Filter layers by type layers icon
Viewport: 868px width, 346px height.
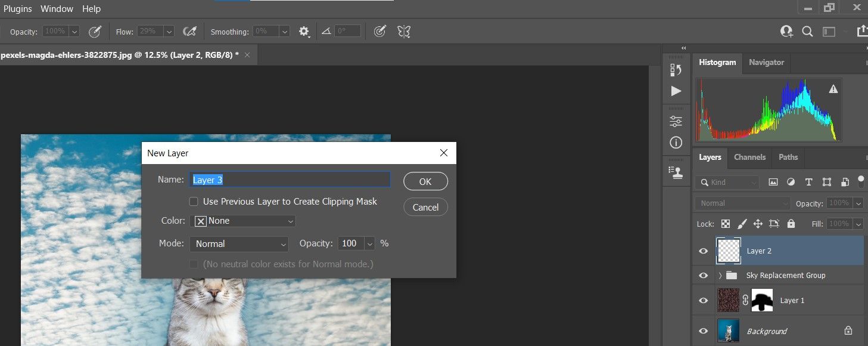click(x=808, y=182)
